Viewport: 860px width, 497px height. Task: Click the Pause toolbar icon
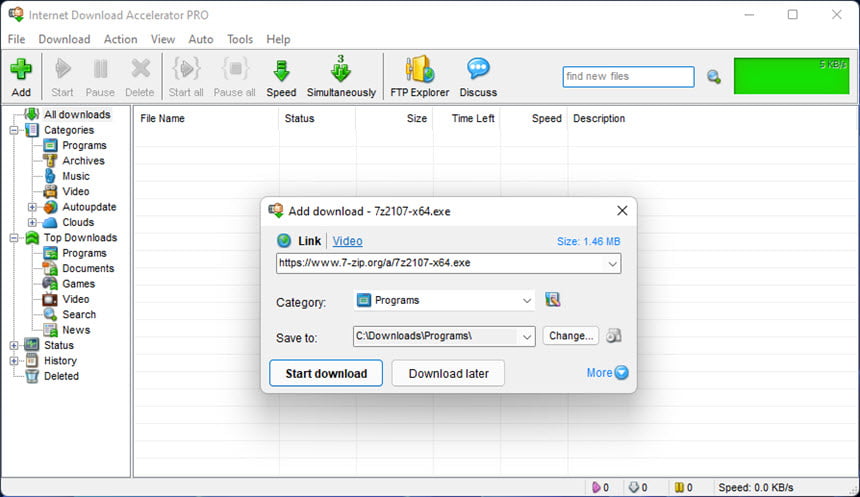[x=100, y=69]
